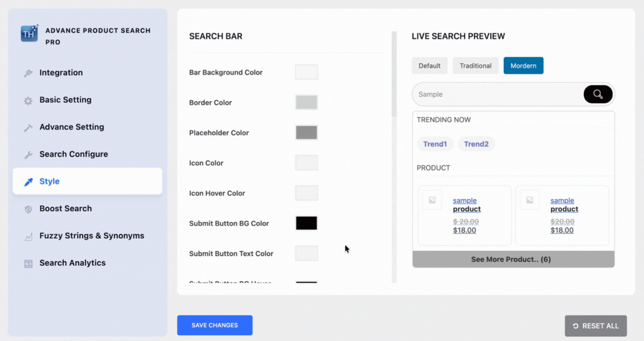Click the Fuzzy Strings chart icon
This screenshot has height=341, width=644.
pos(28,236)
